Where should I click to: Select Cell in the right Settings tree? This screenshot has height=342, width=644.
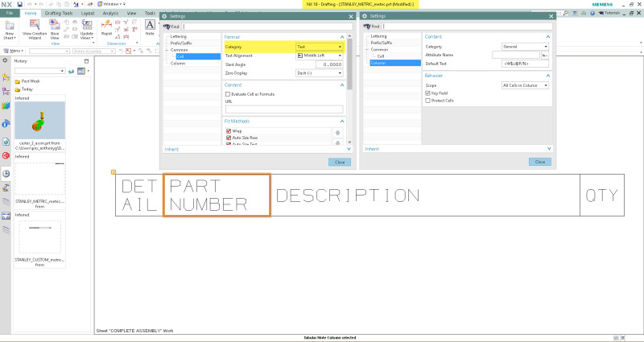(381, 56)
